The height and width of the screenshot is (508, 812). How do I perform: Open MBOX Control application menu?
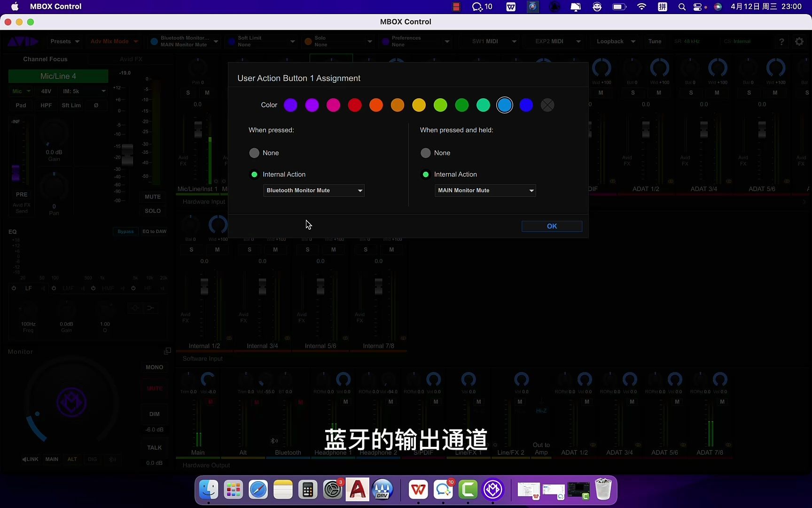click(x=55, y=7)
